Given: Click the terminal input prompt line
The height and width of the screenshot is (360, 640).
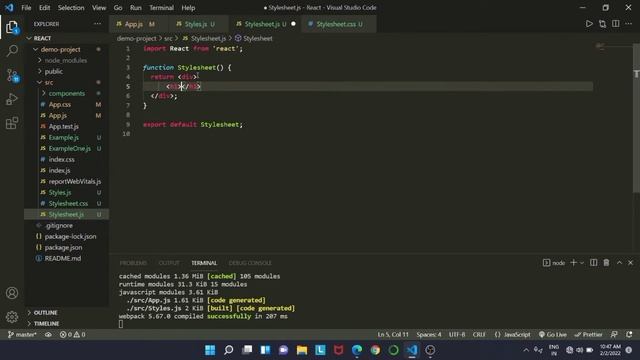Looking at the screenshot, I should [121, 324].
